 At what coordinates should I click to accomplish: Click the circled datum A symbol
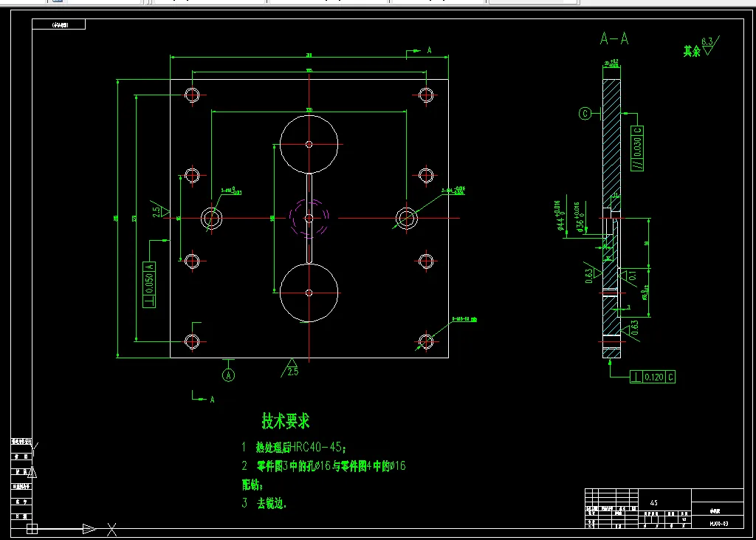point(229,375)
